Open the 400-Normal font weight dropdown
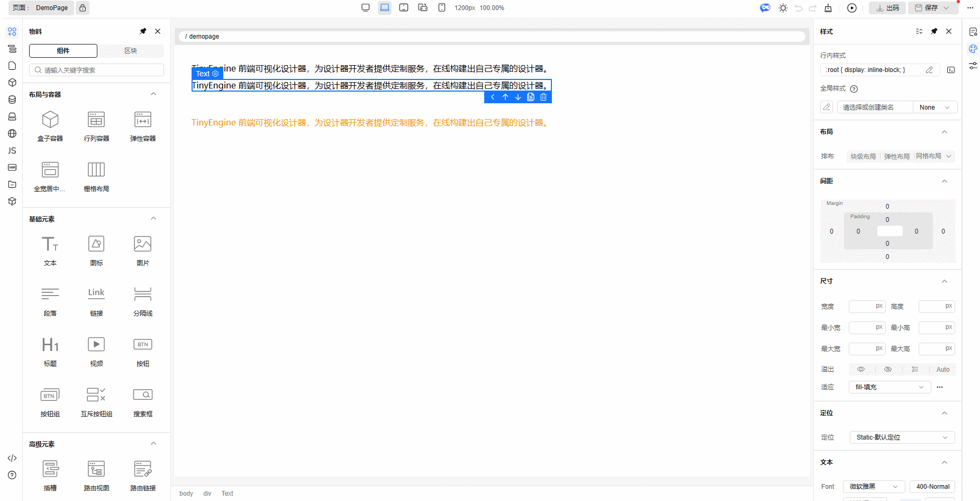Viewport: 980px width, 501px height. pyautogui.click(x=932, y=487)
